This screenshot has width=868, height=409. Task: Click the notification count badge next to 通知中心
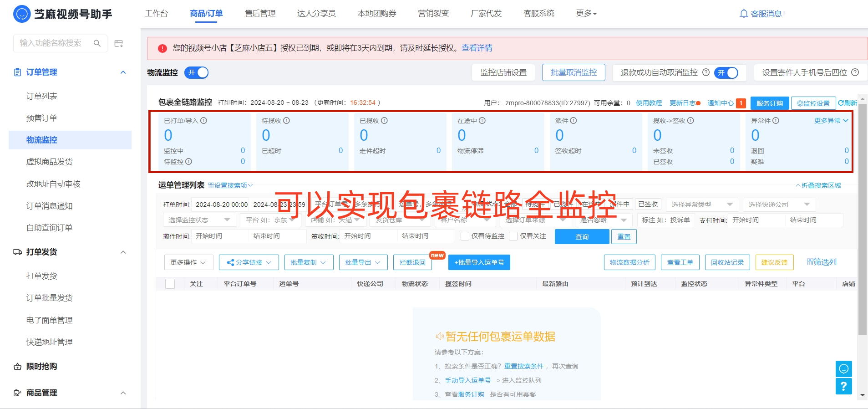(741, 103)
